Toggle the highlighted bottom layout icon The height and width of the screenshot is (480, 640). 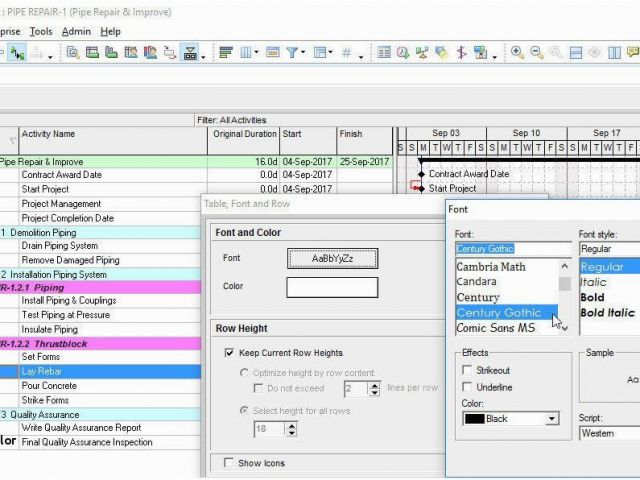tap(190, 53)
